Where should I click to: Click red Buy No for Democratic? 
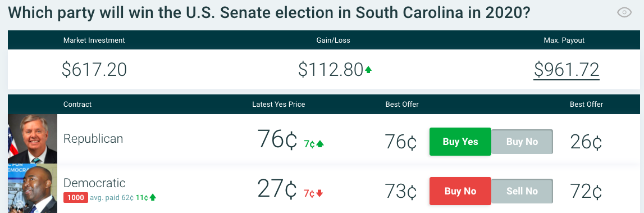point(460,191)
